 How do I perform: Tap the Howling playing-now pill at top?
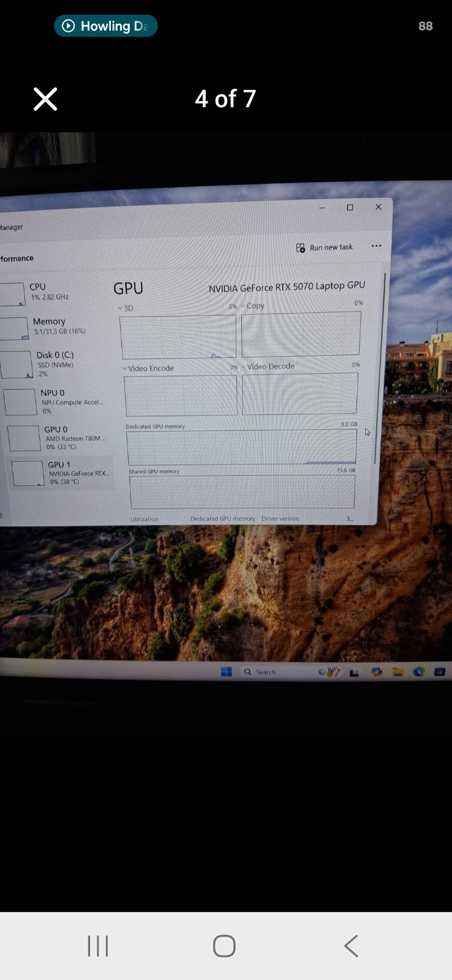coord(106,26)
